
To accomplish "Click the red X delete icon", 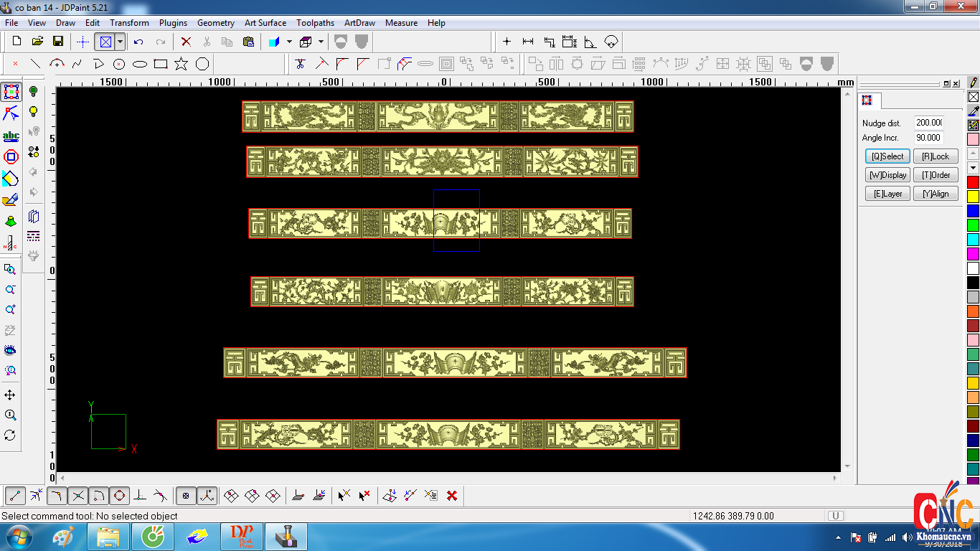I will point(186,42).
